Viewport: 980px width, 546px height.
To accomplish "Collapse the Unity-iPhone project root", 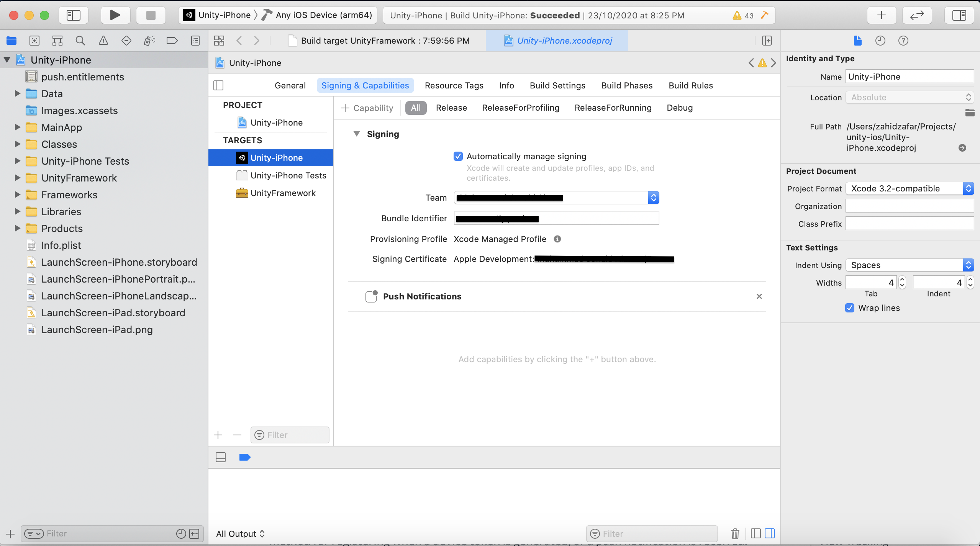I will [7, 60].
